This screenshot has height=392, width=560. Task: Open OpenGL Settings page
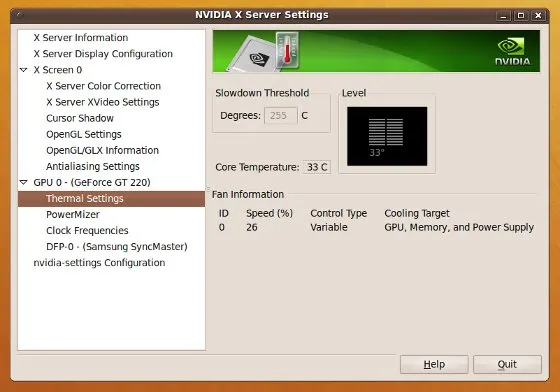coord(84,134)
